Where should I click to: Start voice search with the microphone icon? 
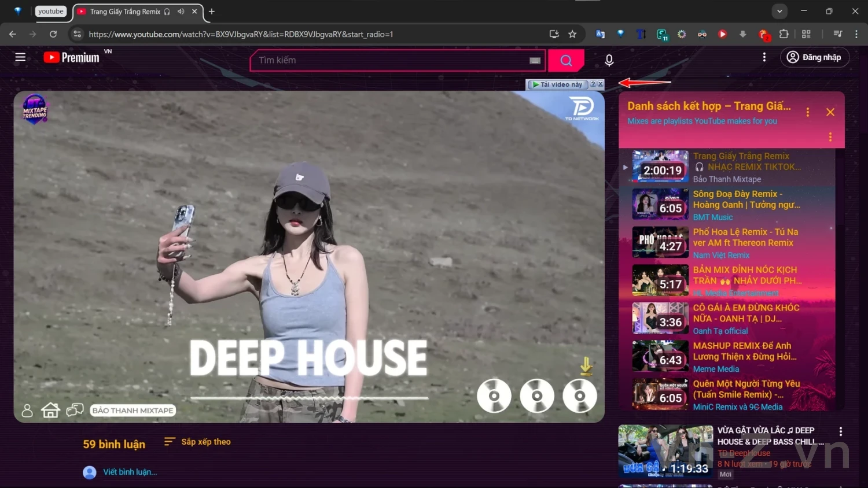pyautogui.click(x=609, y=60)
